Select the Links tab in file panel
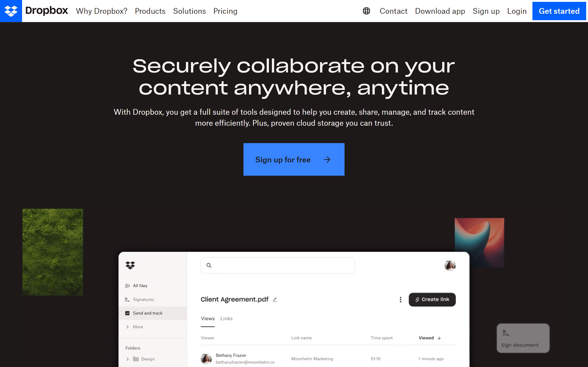 [226, 318]
